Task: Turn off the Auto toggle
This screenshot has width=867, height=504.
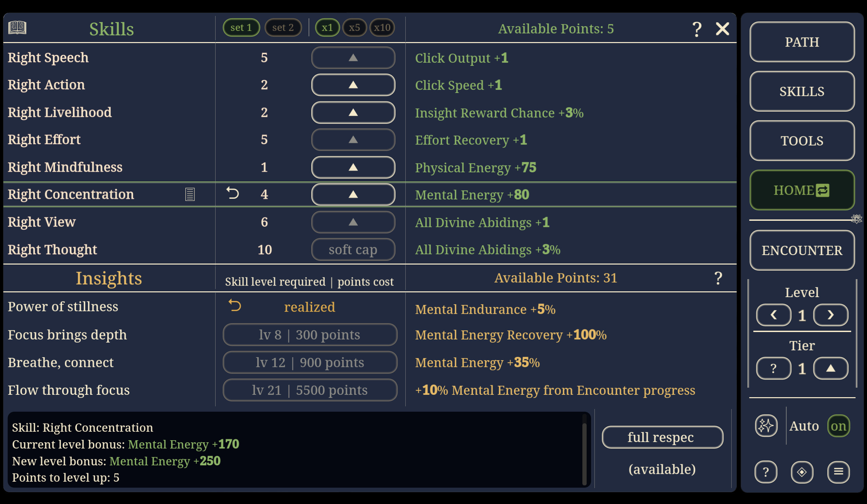Action: [838, 426]
